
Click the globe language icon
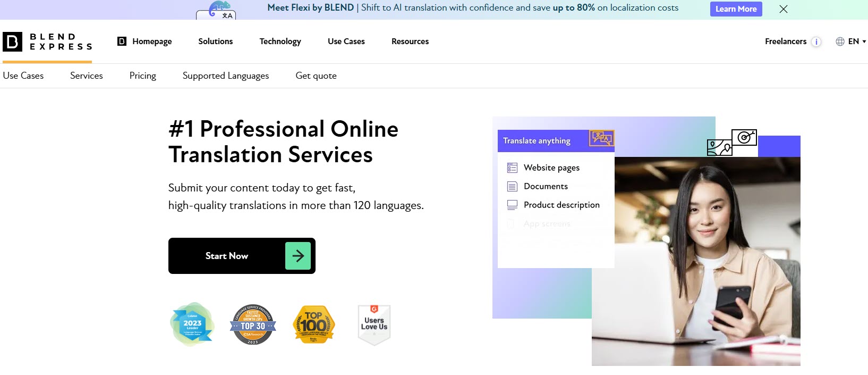tap(840, 41)
